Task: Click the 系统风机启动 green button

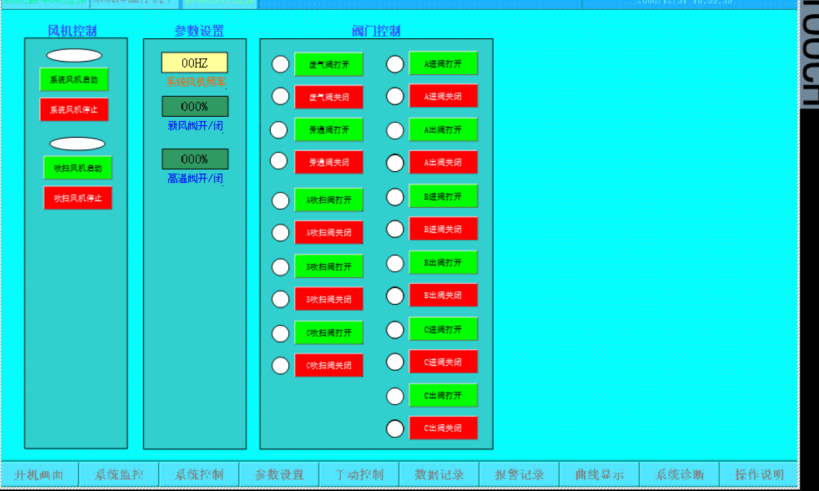Action: (x=74, y=79)
